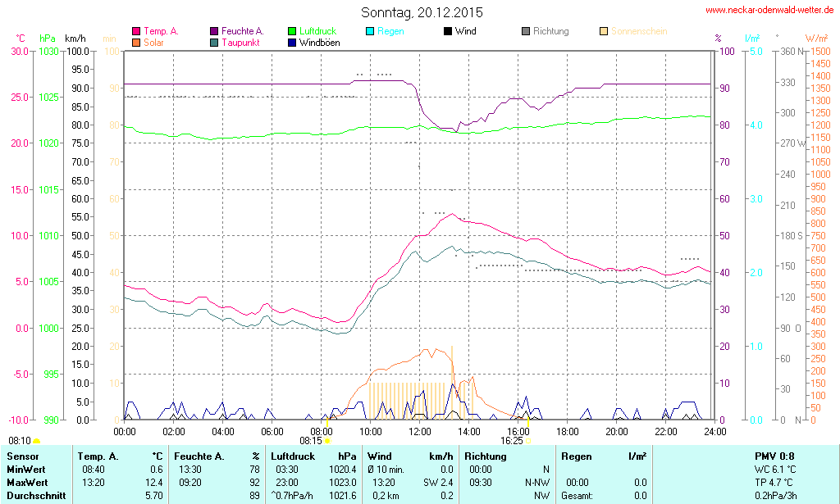
Task: Click the pink Temp. A. legend swatch
Action: click(x=136, y=31)
